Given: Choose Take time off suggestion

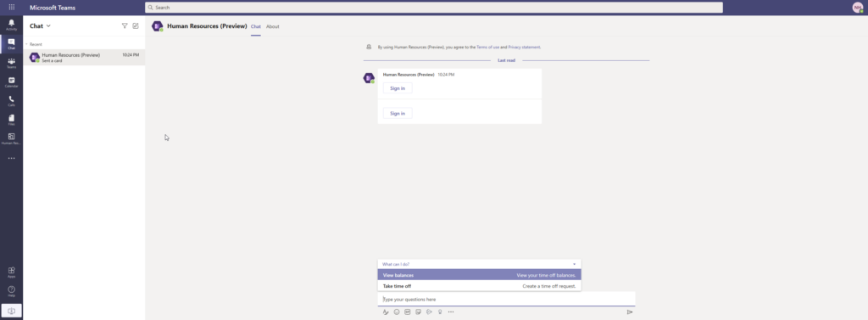Looking at the screenshot, I should [x=480, y=286].
